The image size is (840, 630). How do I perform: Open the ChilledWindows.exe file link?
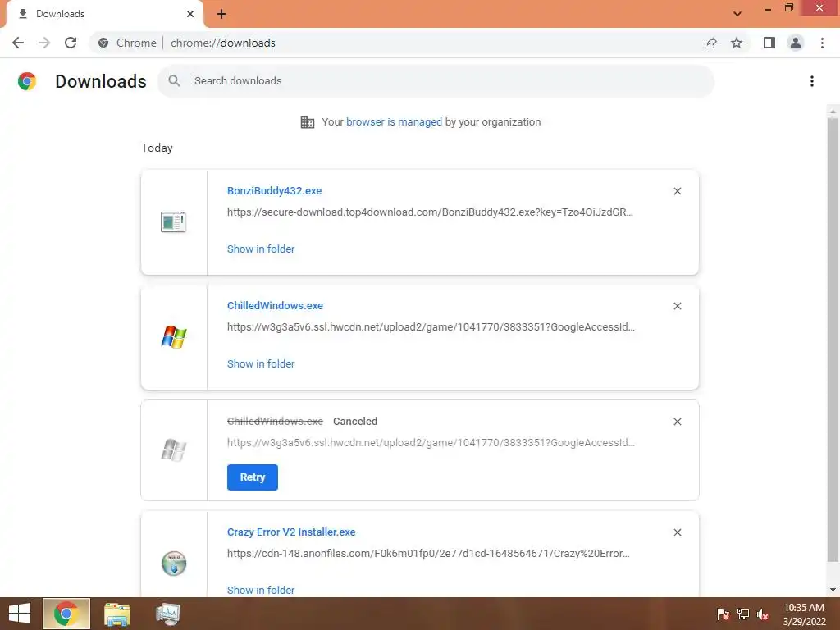275,305
